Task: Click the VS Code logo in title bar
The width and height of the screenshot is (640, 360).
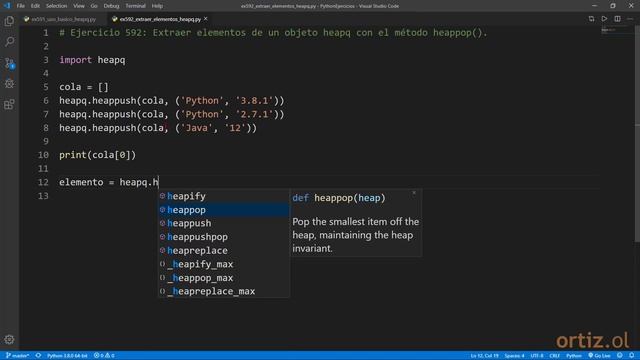Action: 7,6
